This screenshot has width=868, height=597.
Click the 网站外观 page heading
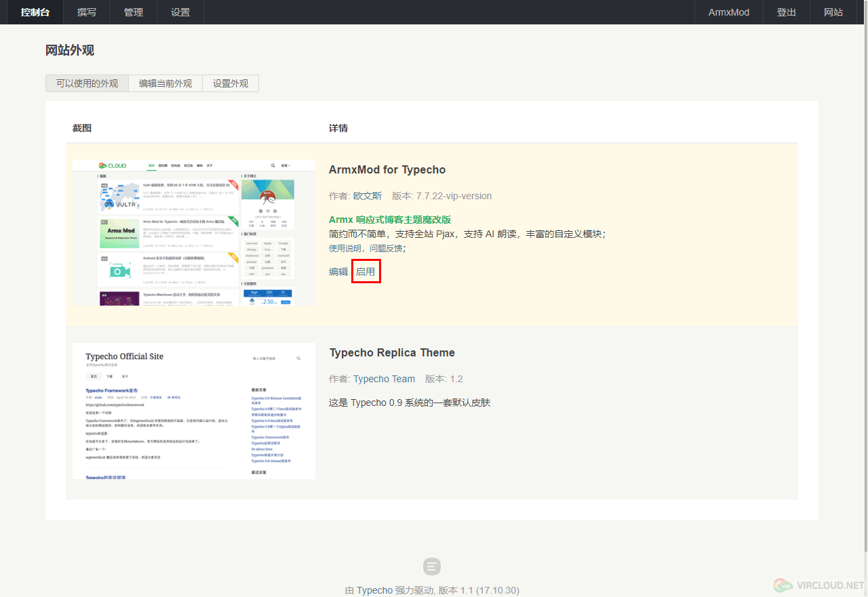tap(70, 50)
